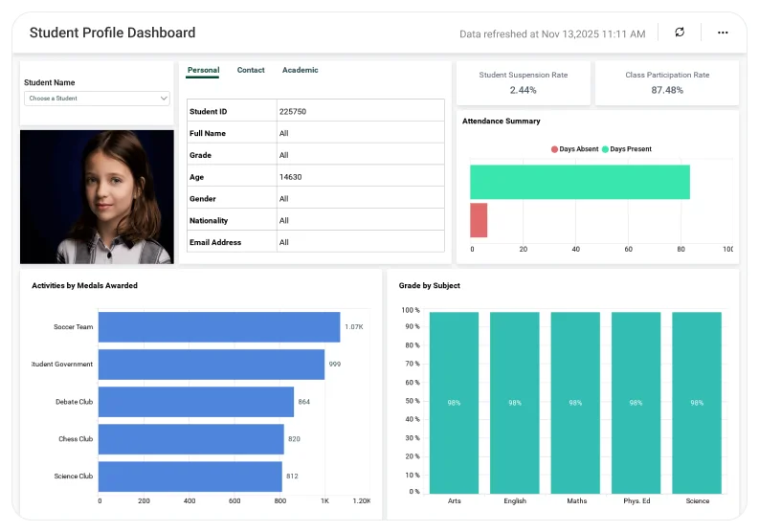The height and width of the screenshot is (532, 759).
Task: Switch to the Academic tab
Action: tap(301, 70)
